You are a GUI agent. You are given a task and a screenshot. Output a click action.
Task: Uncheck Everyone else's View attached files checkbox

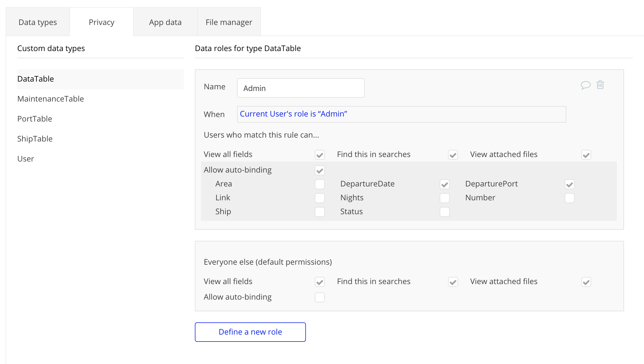click(x=586, y=282)
